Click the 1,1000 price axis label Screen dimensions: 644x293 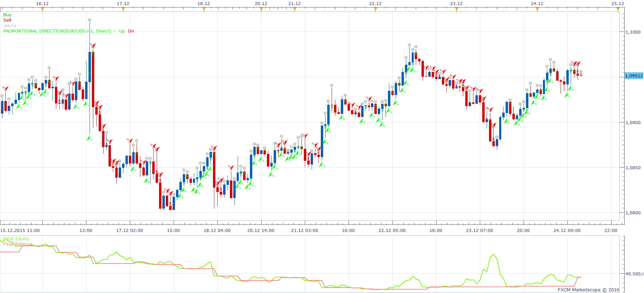tap(633, 32)
